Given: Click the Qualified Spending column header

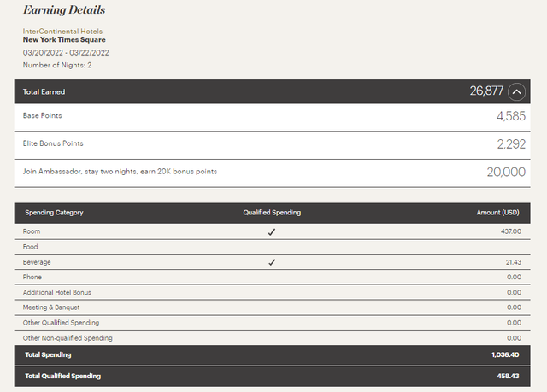Looking at the screenshot, I should point(272,213).
